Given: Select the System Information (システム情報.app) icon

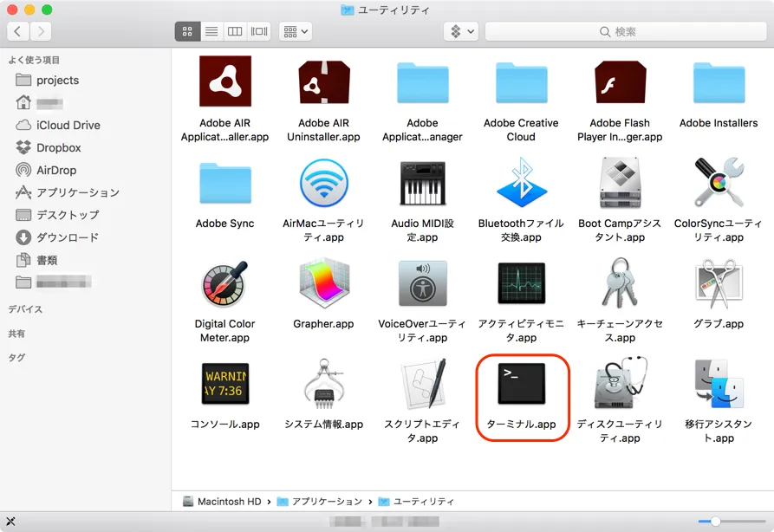Looking at the screenshot, I should point(324,385).
